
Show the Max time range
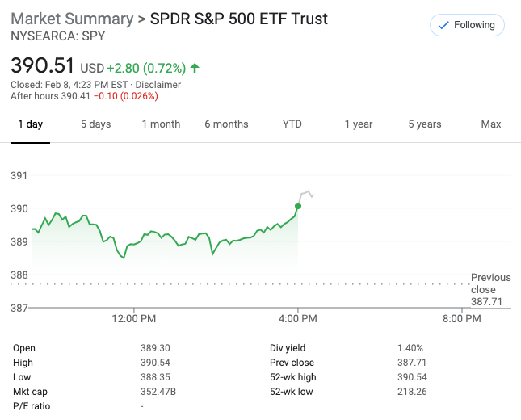tap(490, 124)
